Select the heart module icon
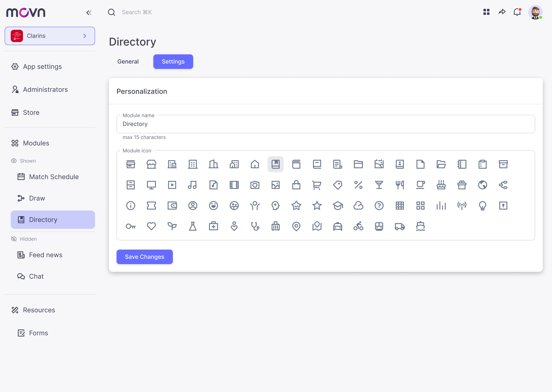This screenshot has height=392, width=552. (x=151, y=226)
